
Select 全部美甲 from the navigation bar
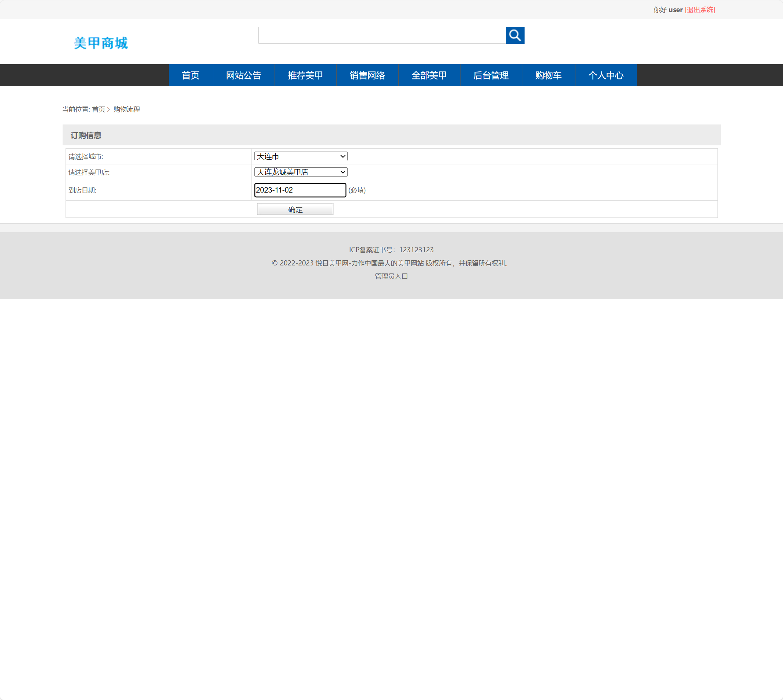point(429,75)
